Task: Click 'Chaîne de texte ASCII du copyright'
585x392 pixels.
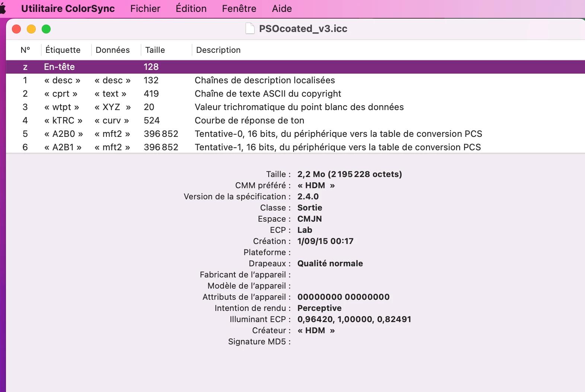Action: [x=268, y=94]
